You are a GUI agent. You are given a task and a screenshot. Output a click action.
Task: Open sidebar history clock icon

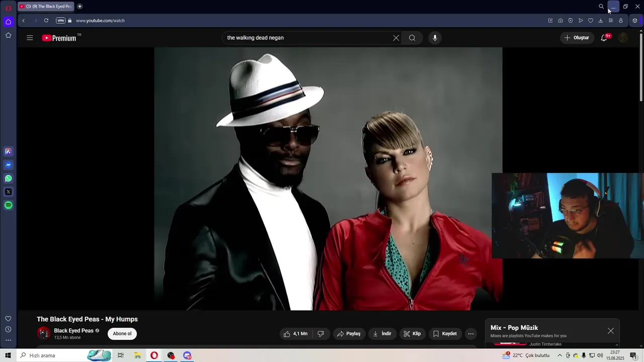(x=9, y=329)
